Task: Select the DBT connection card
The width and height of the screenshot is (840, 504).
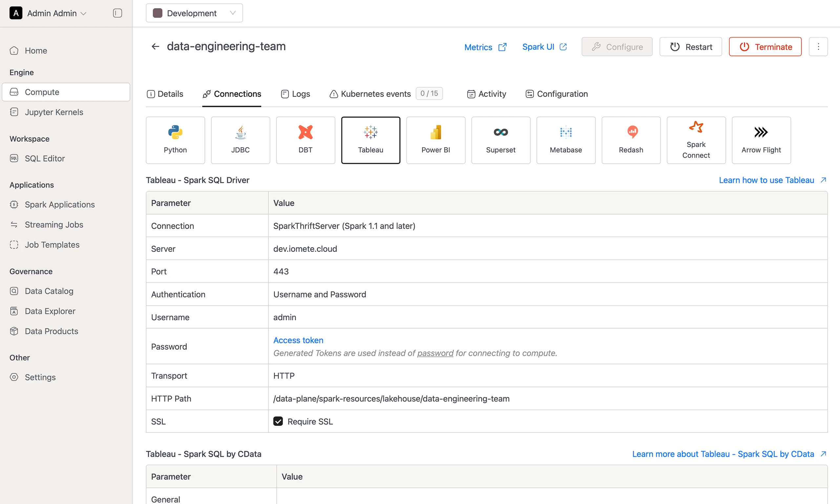Action: pyautogui.click(x=305, y=140)
